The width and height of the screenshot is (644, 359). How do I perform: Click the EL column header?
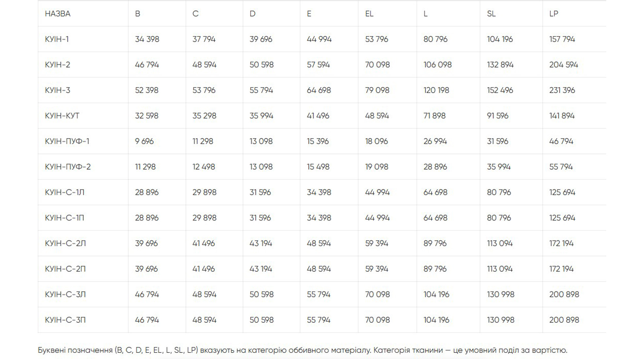click(369, 14)
